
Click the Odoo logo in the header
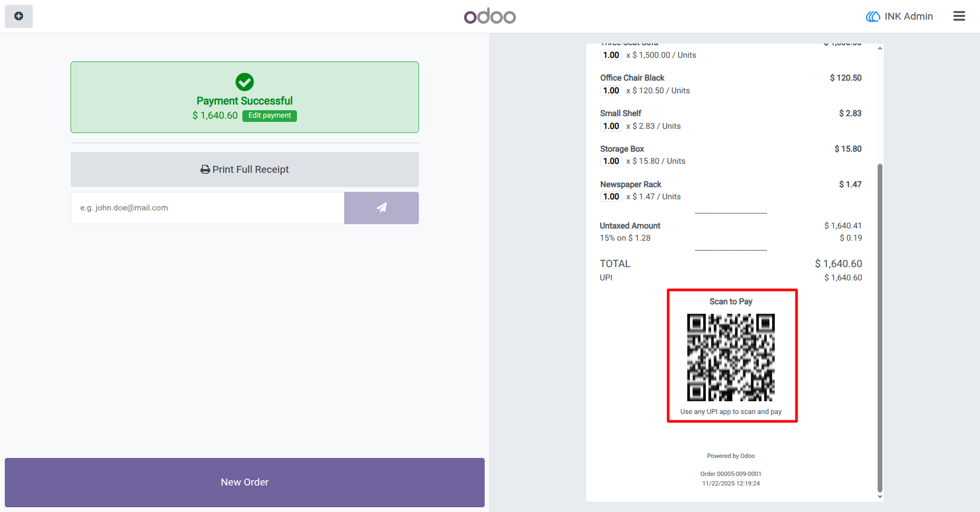489,16
